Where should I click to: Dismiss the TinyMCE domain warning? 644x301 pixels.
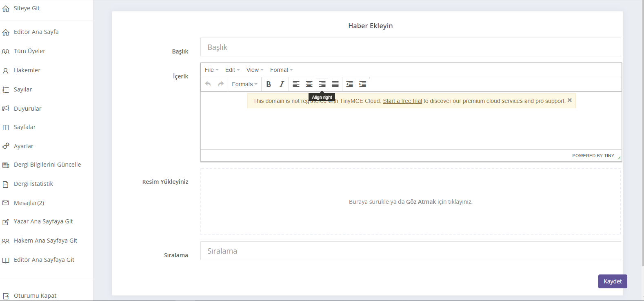tap(570, 100)
